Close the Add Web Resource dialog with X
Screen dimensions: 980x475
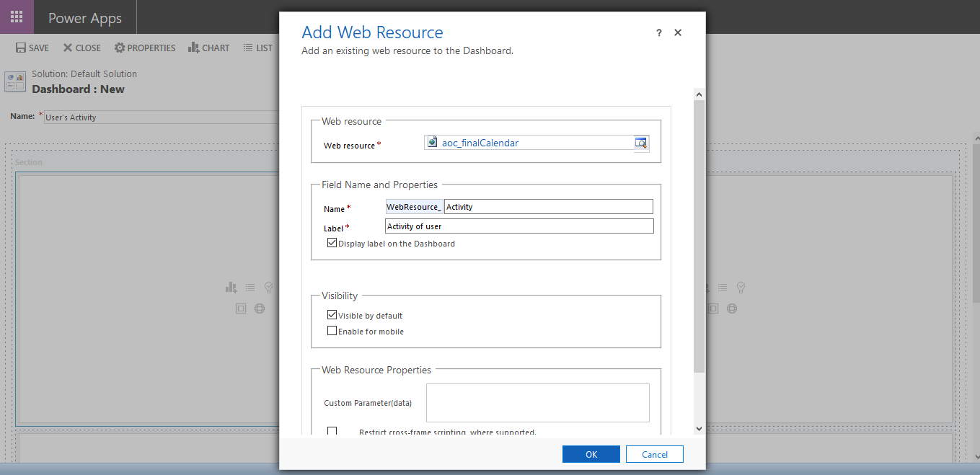coord(678,33)
